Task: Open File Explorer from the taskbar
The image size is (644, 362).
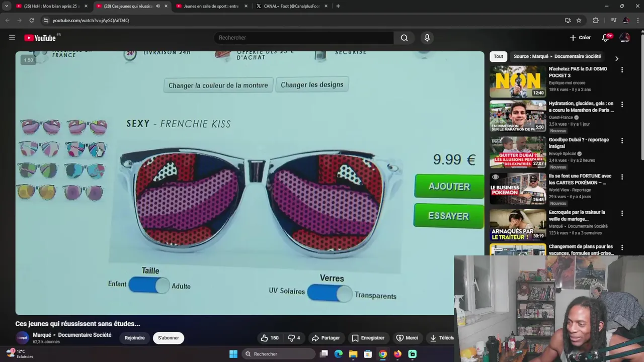Action: [353, 354]
